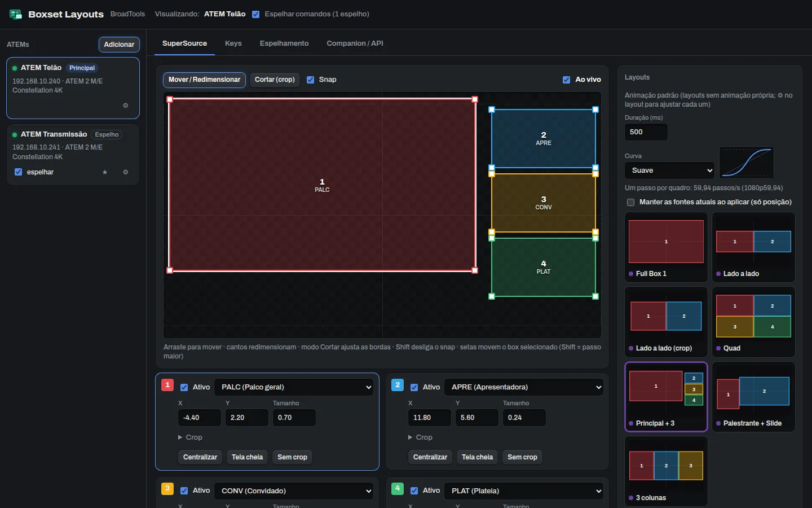Toggle espelhar checkbox for ATEM Transmissão
The width and height of the screenshot is (812, 508).
pos(18,172)
